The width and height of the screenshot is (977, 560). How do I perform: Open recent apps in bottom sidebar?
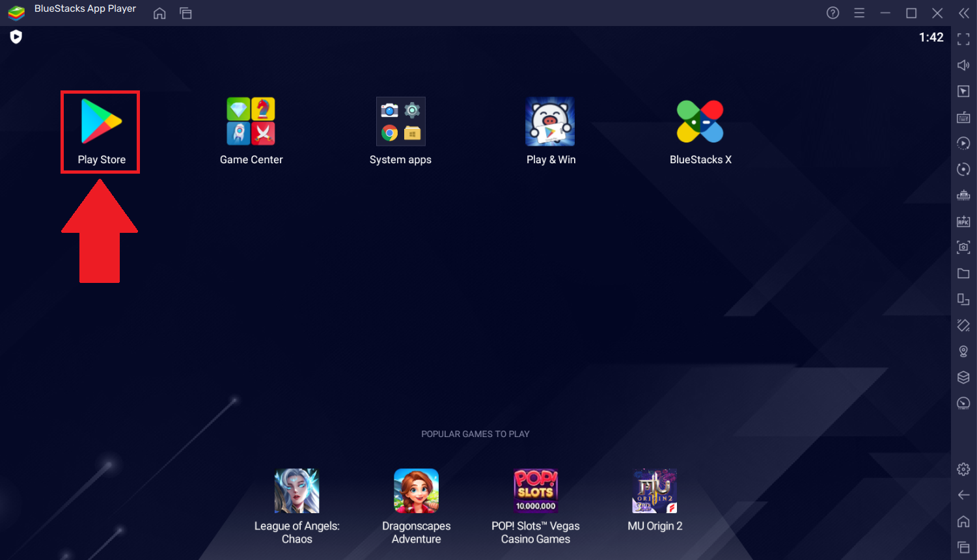[x=963, y=547]
